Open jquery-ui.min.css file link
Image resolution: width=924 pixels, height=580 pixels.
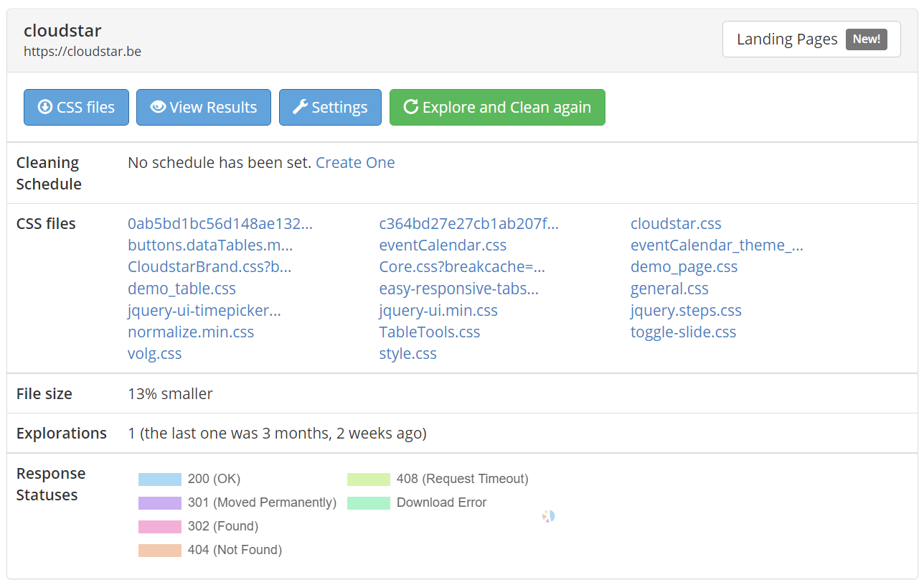pyautogui.click(x=438, y=311)
